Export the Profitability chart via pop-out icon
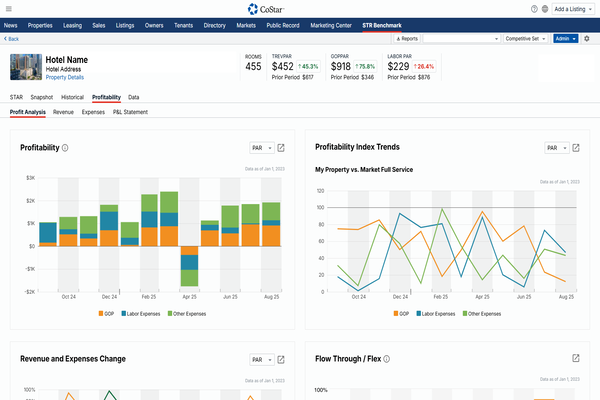600x400 pixels. 280,148
